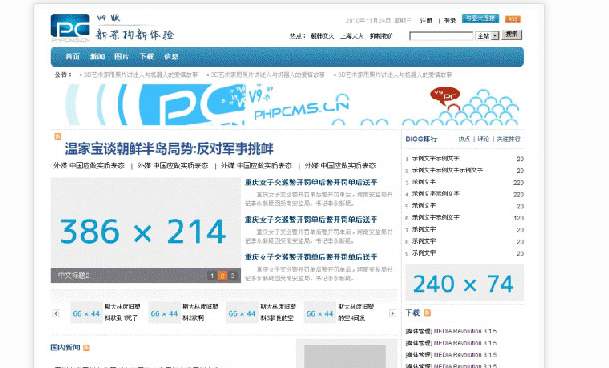Click first hot keyword after 热点:

click(x=322, y=36)
